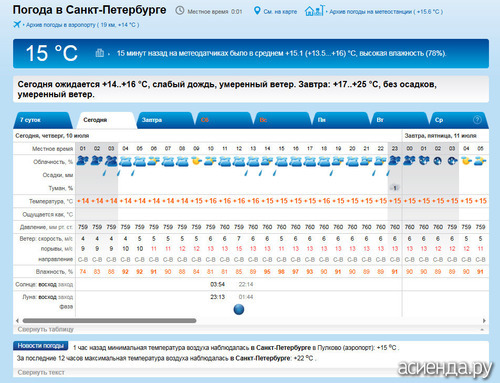Click the table collapse arrow at right
The image size is (500, 383).
tap(482, 329)
